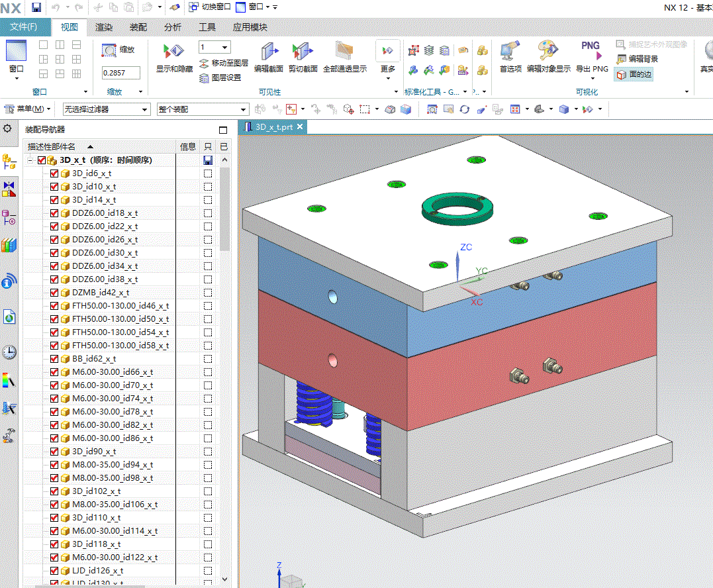This screenshot has height=588, width=713.
Task: Toggle M6.00-30.00_id66_x_t checkbox
Action: (x=54, y=372)
